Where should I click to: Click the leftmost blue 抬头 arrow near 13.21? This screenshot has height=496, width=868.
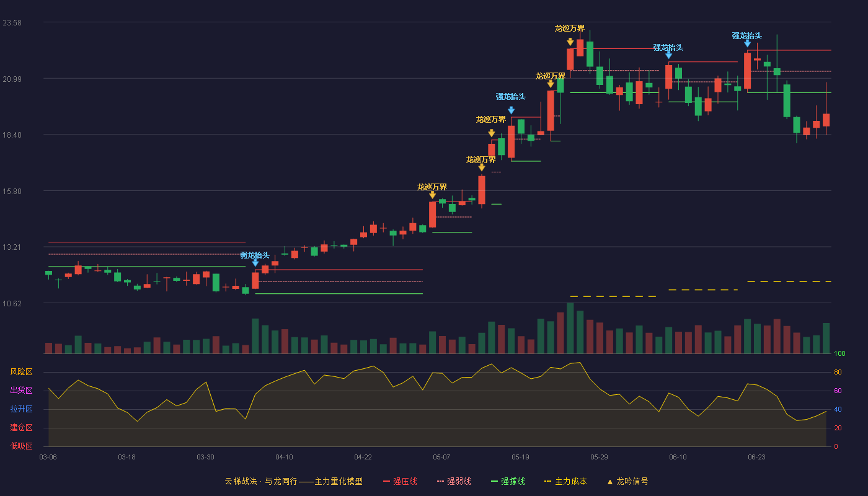255,263
